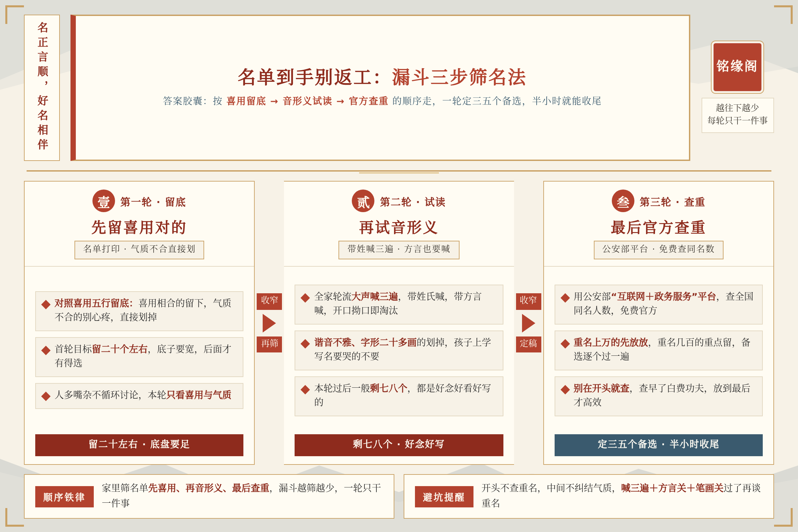Click the highlighted text 喊三遍+方言关+笔画关
798x532 pixels.
(x=672, y=488)
